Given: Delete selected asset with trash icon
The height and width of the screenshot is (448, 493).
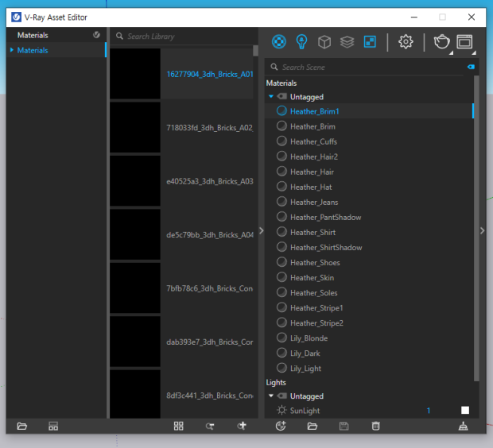Looking at the screenshot, I should [x=375, y=427].
